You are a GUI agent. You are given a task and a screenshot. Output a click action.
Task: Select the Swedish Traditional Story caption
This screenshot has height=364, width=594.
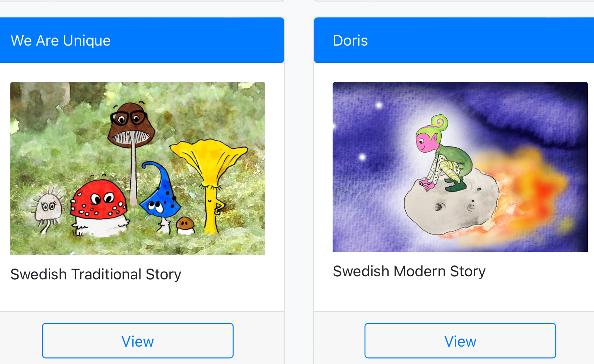(96, 274)
